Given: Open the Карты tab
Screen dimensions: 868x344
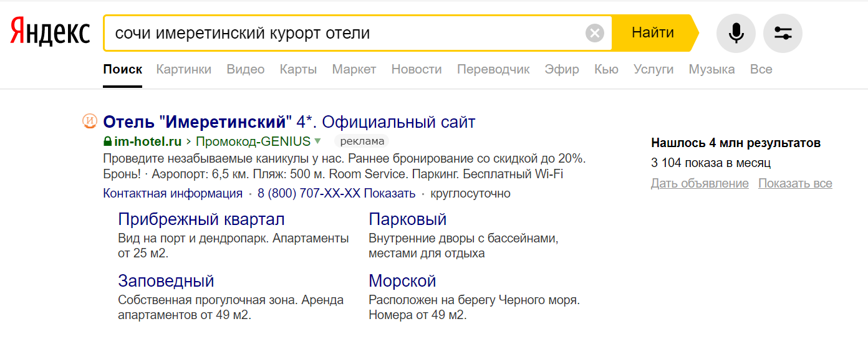Looking at the screenshot, I should (298, 69).
